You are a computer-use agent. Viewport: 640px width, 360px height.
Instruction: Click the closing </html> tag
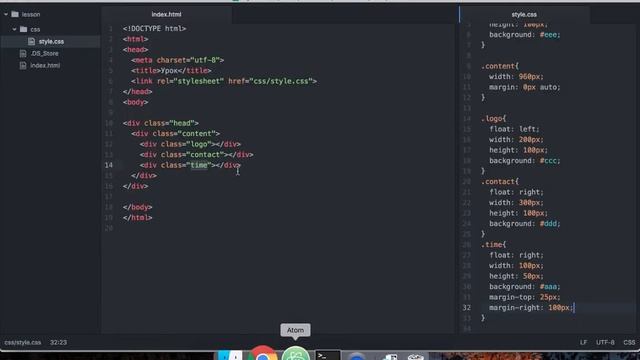[x=138, y=218]
